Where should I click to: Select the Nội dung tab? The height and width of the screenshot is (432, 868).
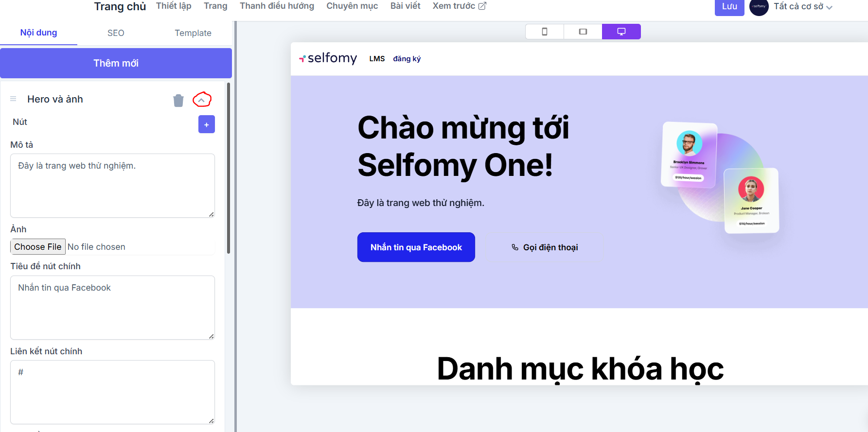pyautogui.click(x=38, y=33)
